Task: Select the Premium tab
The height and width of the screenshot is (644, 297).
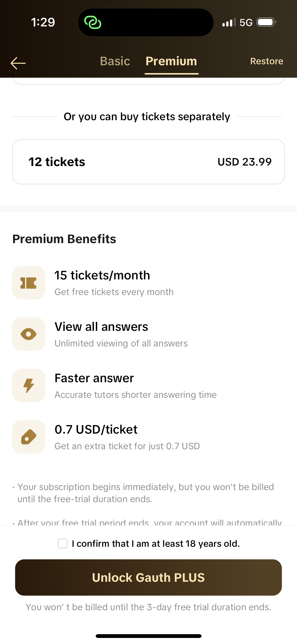Action: [x=171, y=61]
